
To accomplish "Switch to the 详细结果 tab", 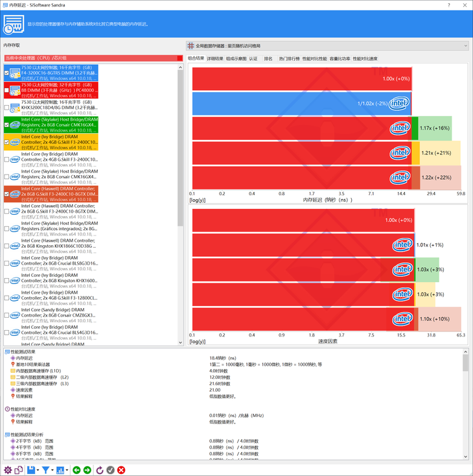I will pos(214,58).
